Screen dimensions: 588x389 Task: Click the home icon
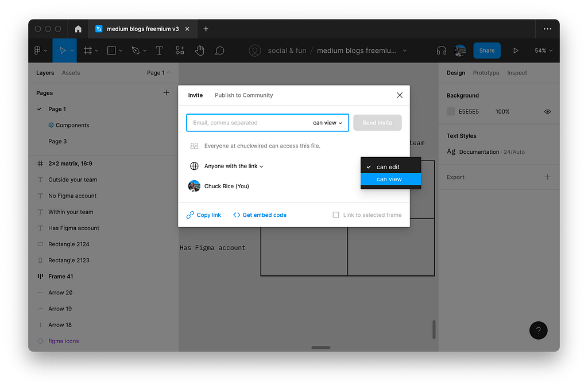point(78,29)
